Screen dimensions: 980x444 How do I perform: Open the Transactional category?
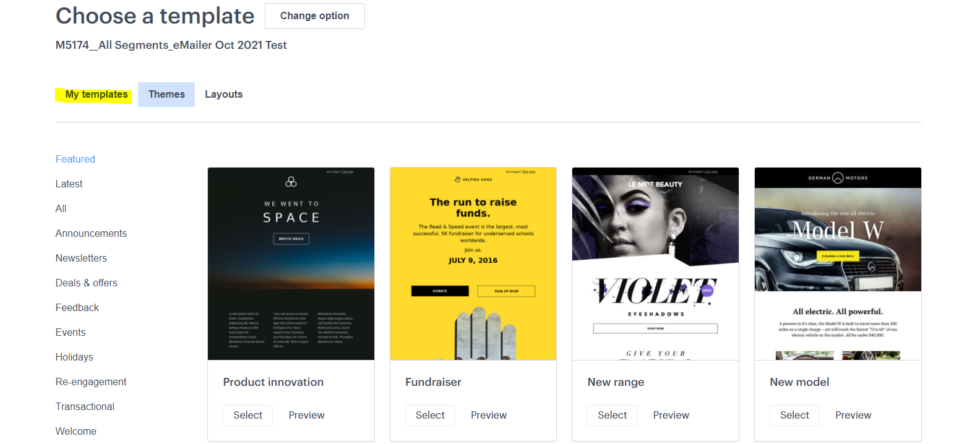(85, 406)
